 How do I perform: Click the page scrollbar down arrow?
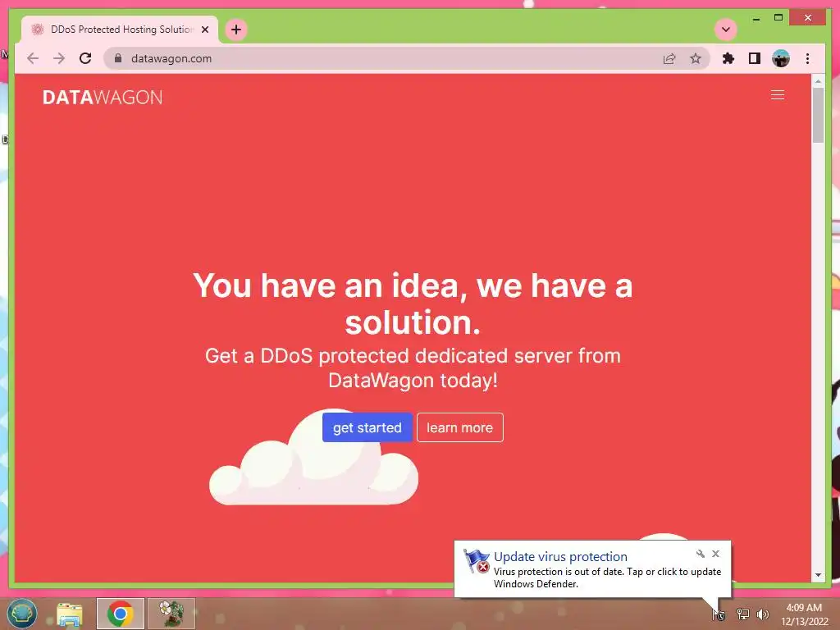point(818,575)
